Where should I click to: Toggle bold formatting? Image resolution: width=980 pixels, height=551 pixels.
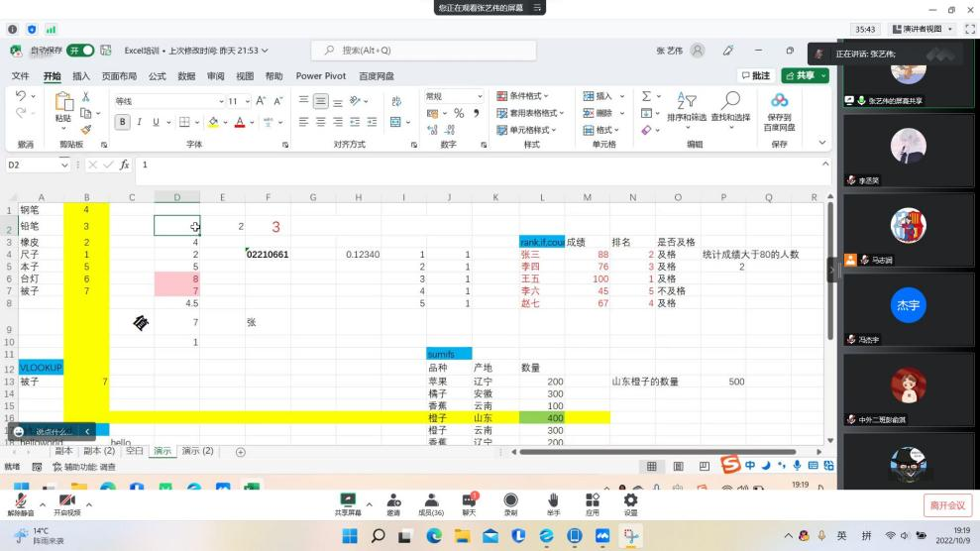[123, 122]
